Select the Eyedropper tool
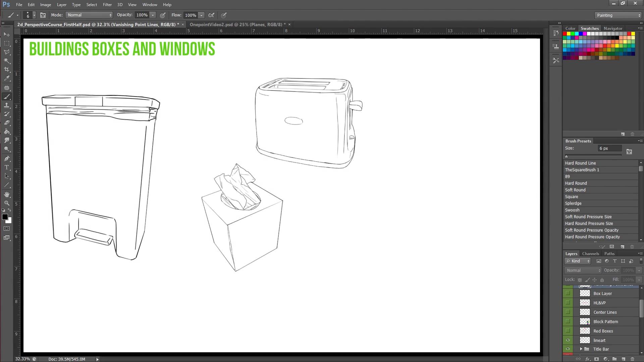The width and height of the screenshot is (644, 362). pos(7,78)
